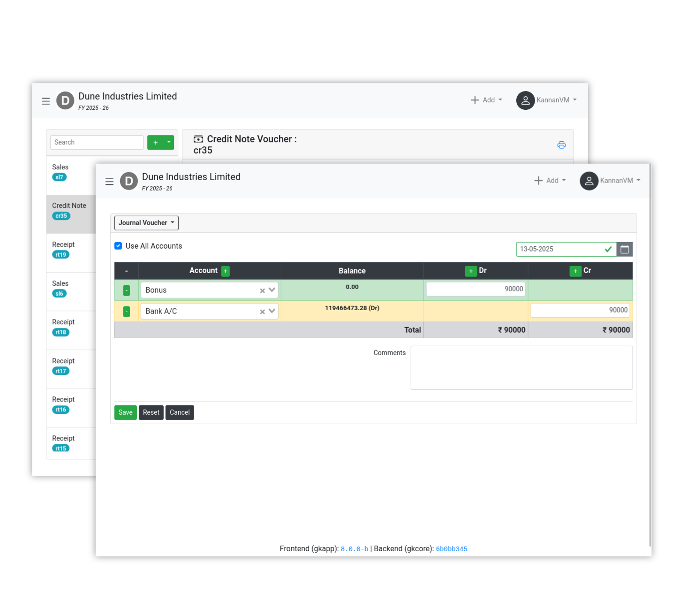
Task: Add a Cr row with plus button
Action: (575, 271)
